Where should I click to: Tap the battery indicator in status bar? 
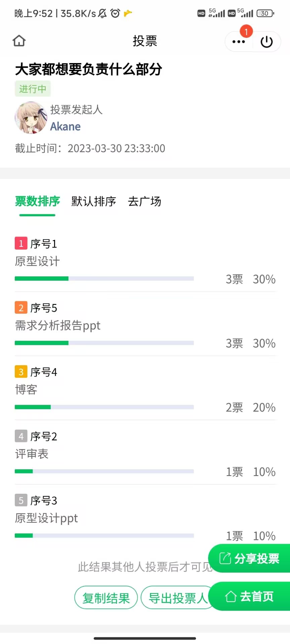[x=265, y=13]
